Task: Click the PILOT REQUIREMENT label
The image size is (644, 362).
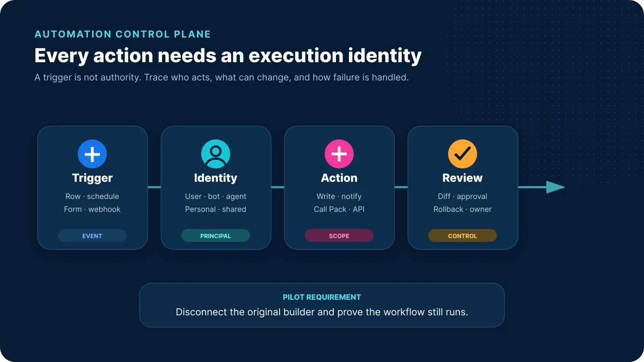Action: [x=322, y=297]
